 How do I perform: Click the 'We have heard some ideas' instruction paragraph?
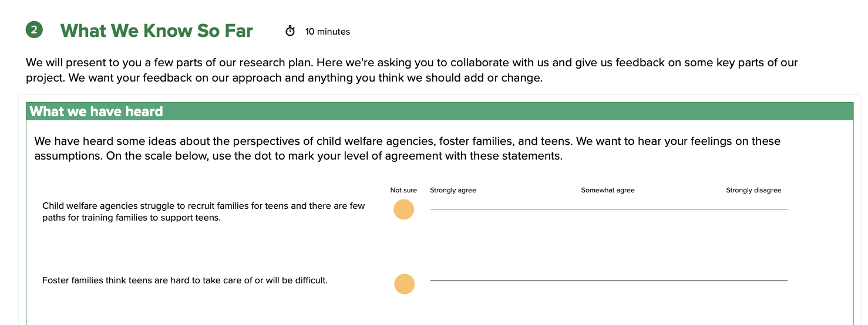[408, 149]
